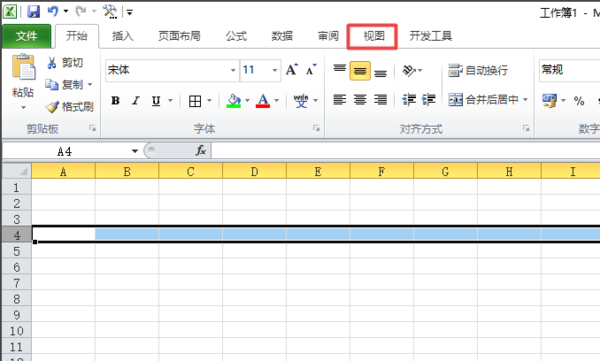Click the decrease font size icon
Screen dimensions: 600x361
point(311,70)
